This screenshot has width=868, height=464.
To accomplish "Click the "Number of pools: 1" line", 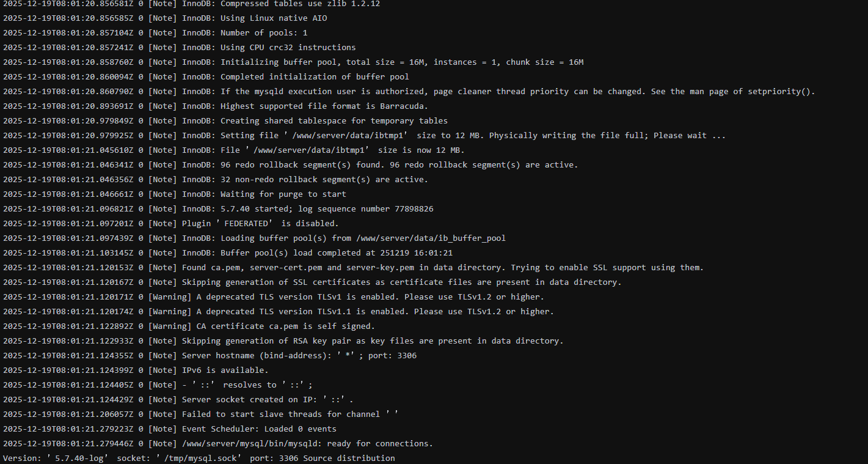I will tap(244, 33).
